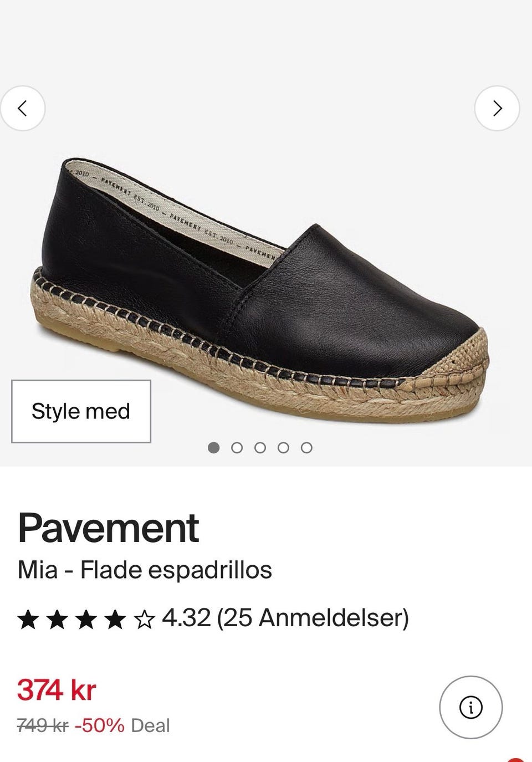Click the first filled rating star
Image resolution: width=532 pixels, height=762 pixels.
pos(28,619)
